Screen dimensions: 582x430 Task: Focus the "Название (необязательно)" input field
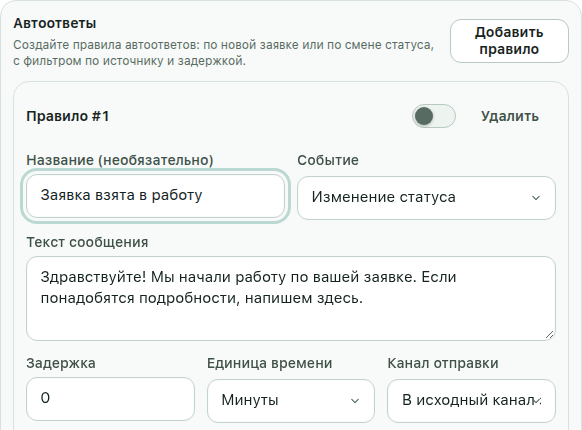[x=156, y=196]
